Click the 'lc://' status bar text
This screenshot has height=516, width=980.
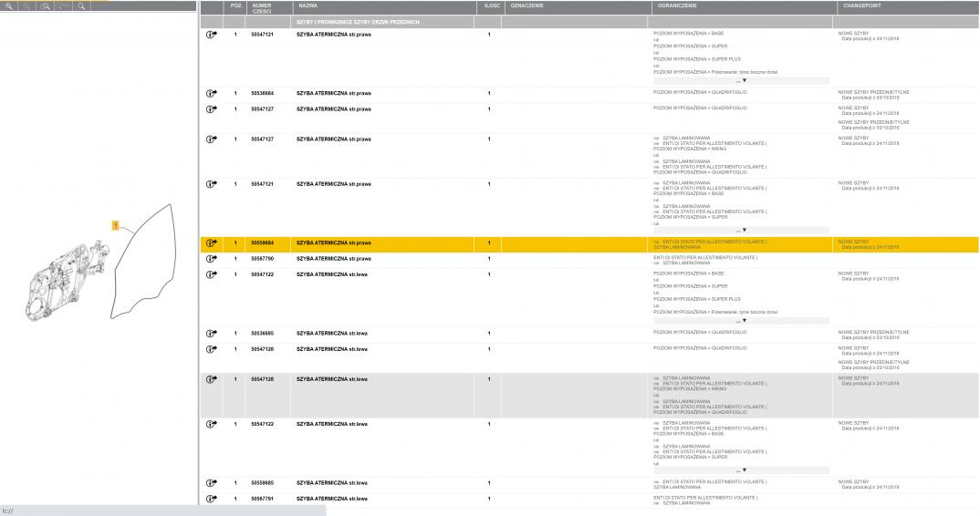pos(7,511)
